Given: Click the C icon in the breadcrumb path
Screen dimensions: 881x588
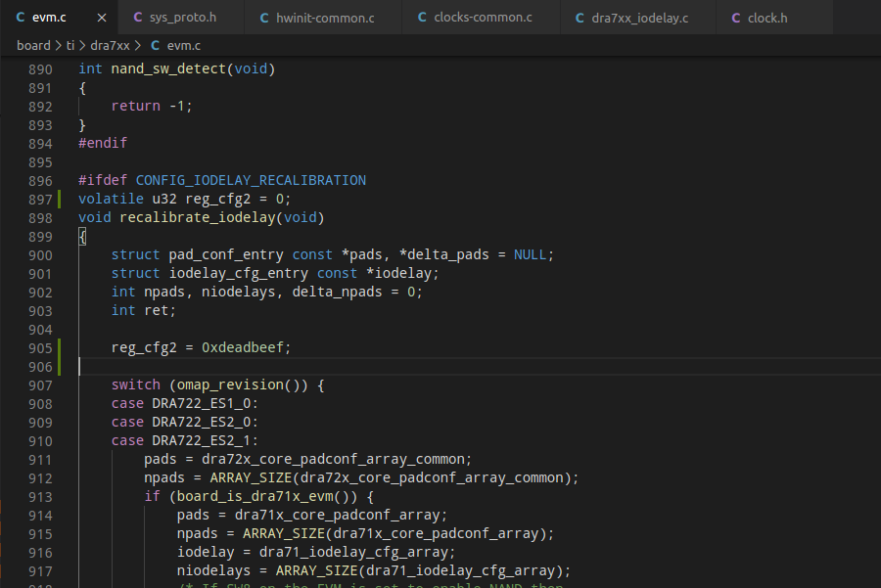Looking at the screenshot, I should [x=155, y=45].
